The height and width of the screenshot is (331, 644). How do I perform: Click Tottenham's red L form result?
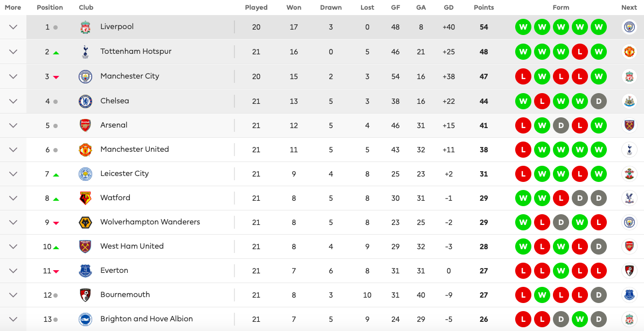click(579, 52)
